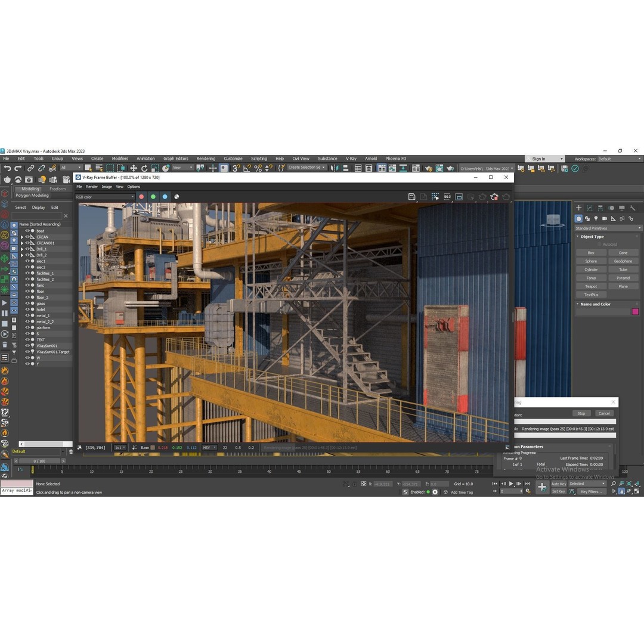The height and width of the screenshot is (644, 644).
Task: Save the image in the V-Ray Frame Buffer
Action: [412, 197]
